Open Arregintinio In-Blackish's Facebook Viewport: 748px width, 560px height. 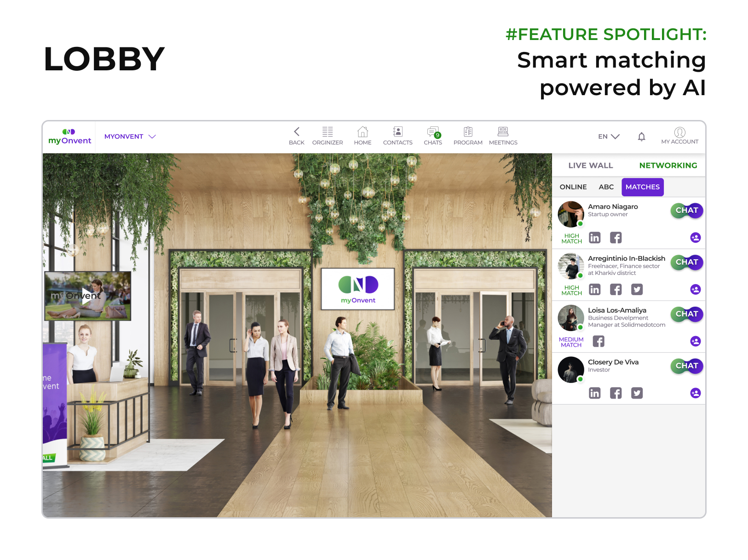tap(616, 289)
